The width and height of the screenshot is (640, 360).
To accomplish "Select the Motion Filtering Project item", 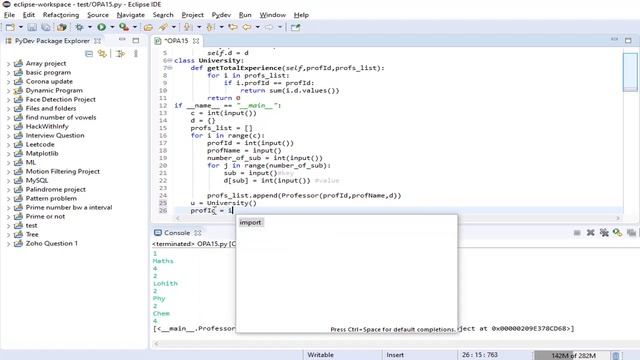I will click(62, 171).
